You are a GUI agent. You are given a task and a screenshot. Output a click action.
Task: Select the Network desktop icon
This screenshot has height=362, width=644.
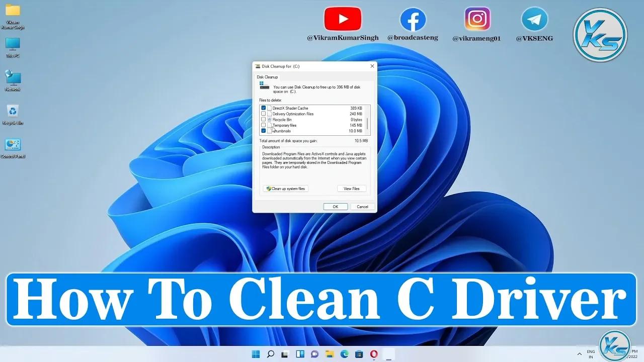click(x=13, y=80)
